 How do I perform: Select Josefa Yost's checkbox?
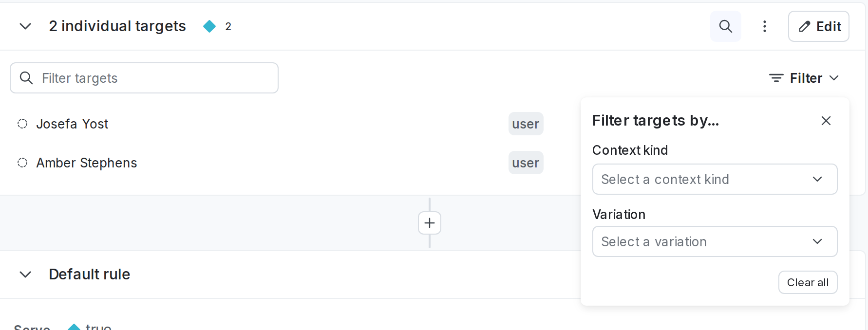[x=22, y=124]
